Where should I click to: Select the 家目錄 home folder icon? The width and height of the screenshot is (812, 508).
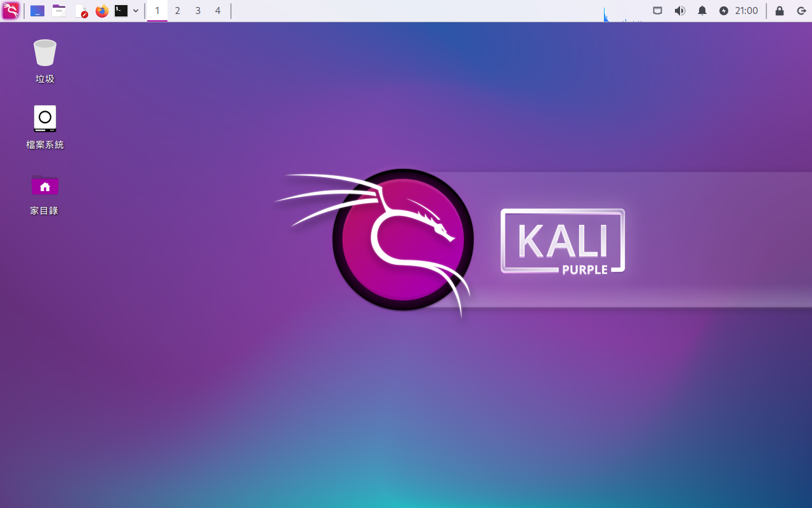[45, 193]
